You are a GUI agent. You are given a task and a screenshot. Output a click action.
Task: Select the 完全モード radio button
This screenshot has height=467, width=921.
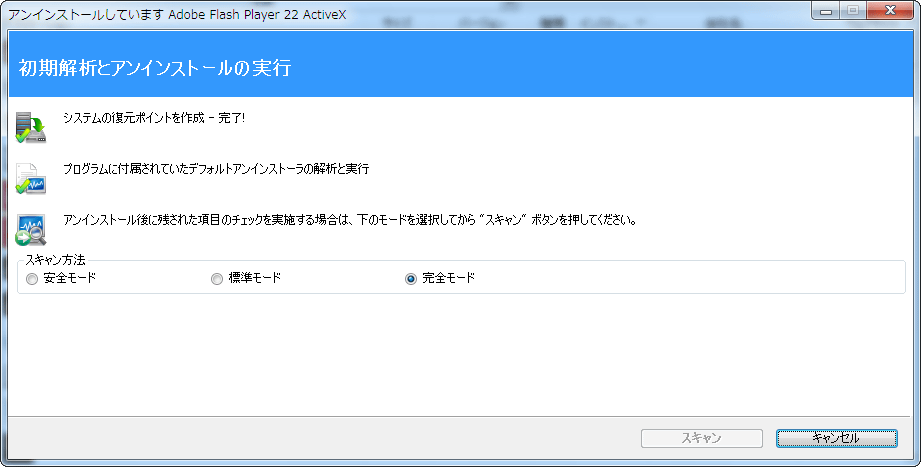click(x=411, y=279)
